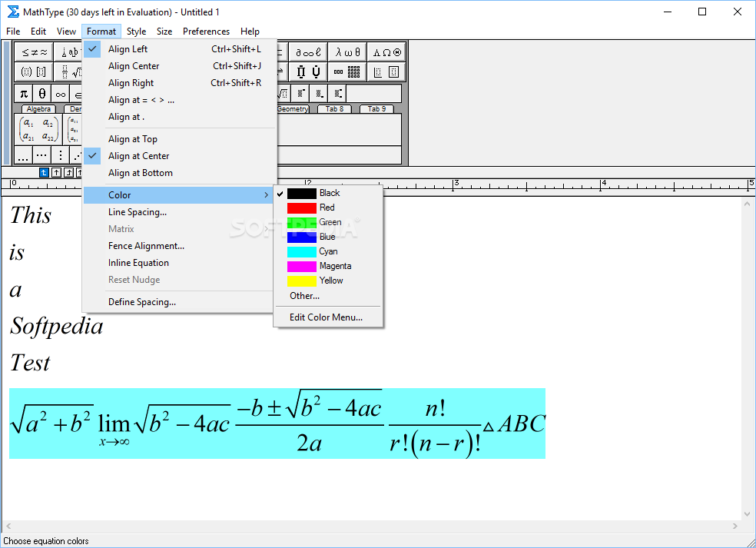Open the Help menu

250,32
